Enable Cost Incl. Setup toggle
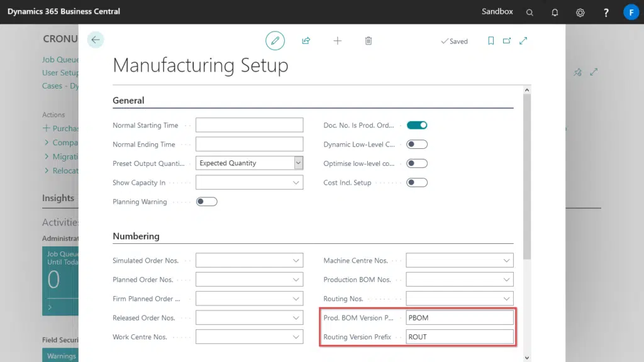Image resolution: width=644 pixels, height=362 pixels. [x=417, y=183]
